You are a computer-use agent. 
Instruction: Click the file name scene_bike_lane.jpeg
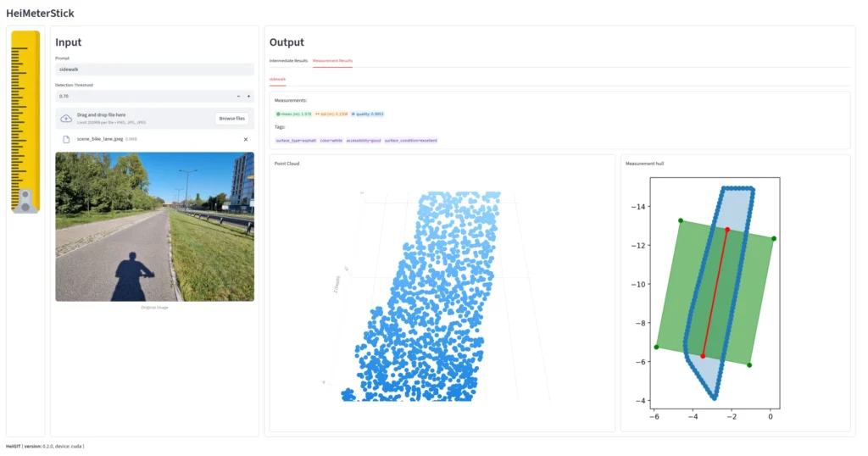click(100, 139)
